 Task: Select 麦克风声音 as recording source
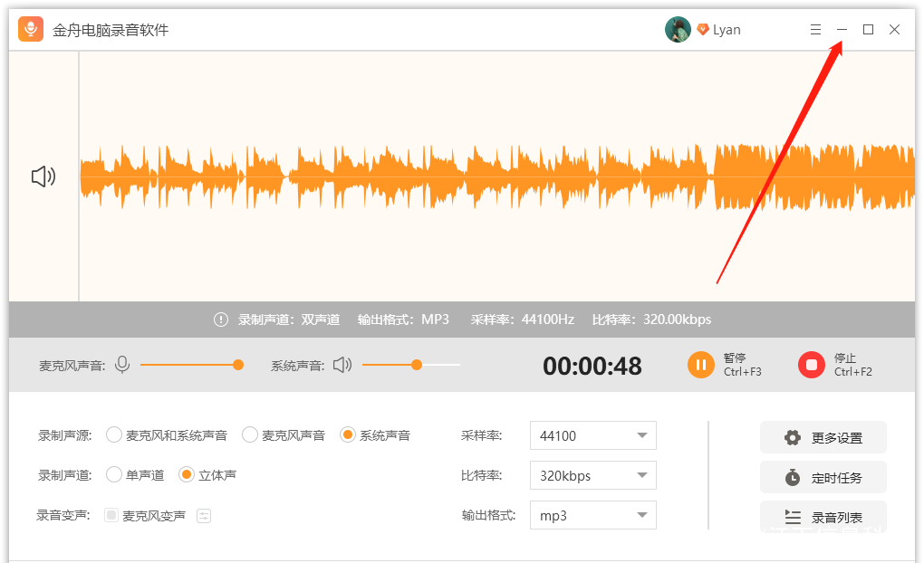point(250,435)
